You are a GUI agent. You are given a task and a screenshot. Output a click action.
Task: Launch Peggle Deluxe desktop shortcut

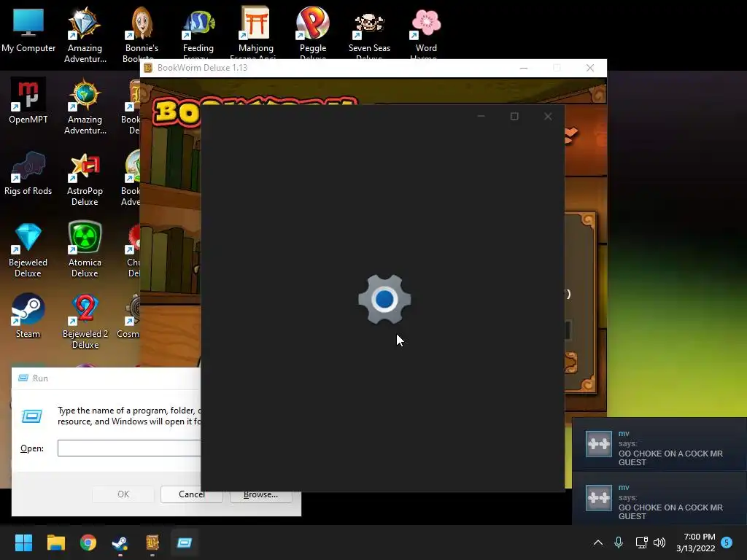[x=312, y=32]
